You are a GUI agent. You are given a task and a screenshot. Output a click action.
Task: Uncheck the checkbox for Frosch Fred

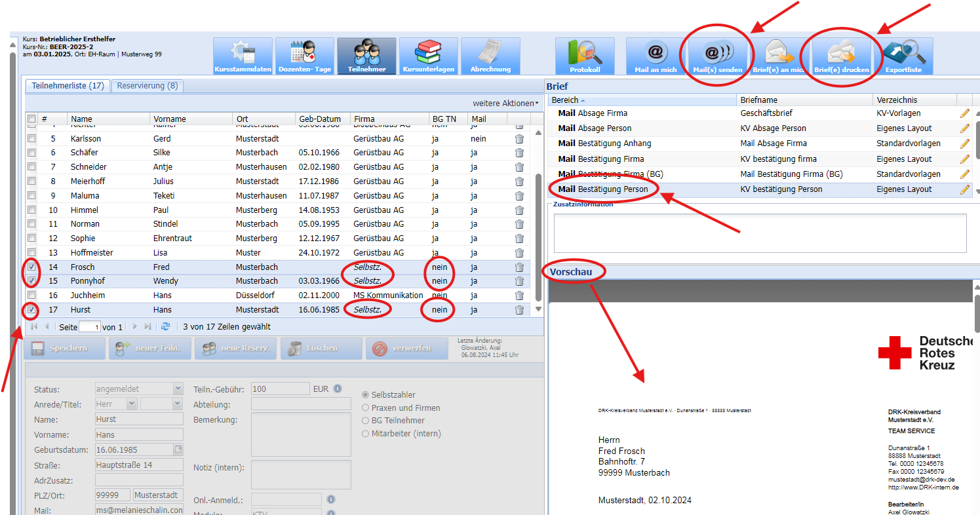[31, 267]
